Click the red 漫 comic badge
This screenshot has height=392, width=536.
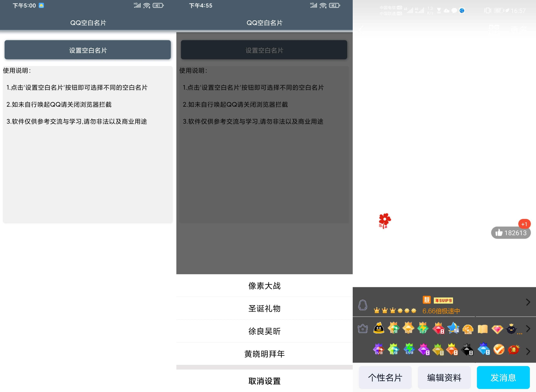[514, 350]
